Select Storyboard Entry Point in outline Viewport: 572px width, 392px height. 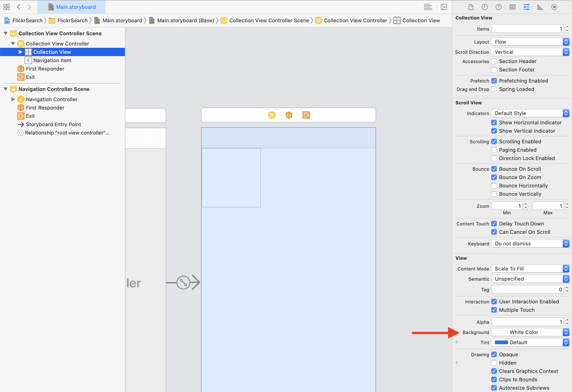pyautogui.click(x=53, y=124)
